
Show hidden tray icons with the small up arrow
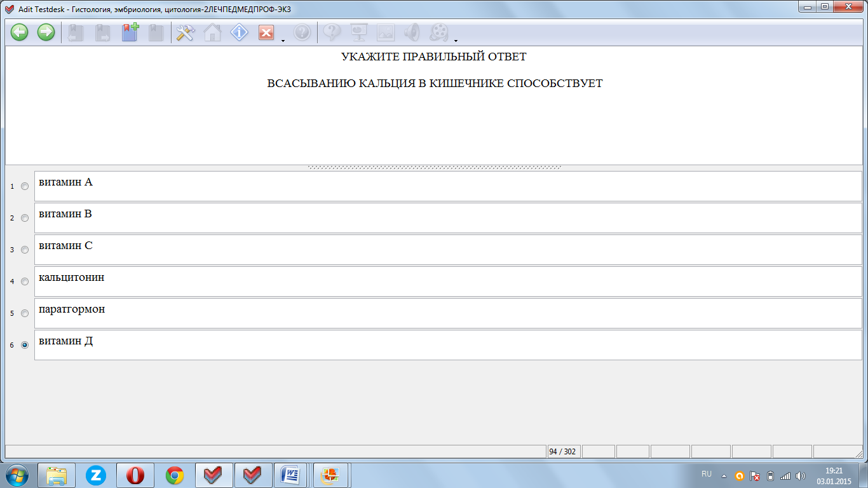[x=724, y=475]
